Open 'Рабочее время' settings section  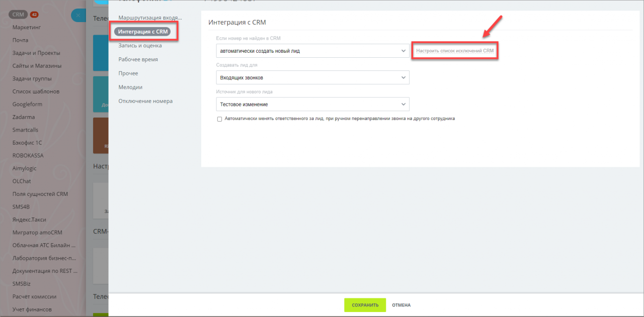[x=138, y=59]
